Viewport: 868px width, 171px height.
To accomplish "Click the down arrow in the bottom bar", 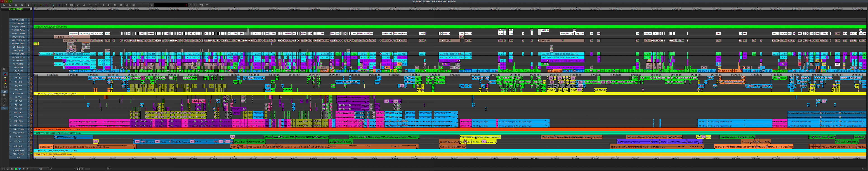I will [x=24, y=169].
